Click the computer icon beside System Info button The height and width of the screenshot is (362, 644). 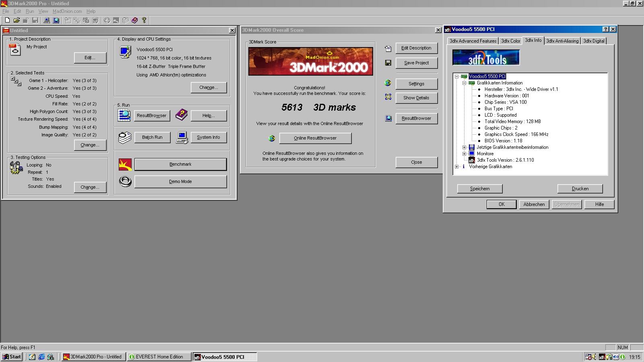point(182,138)
